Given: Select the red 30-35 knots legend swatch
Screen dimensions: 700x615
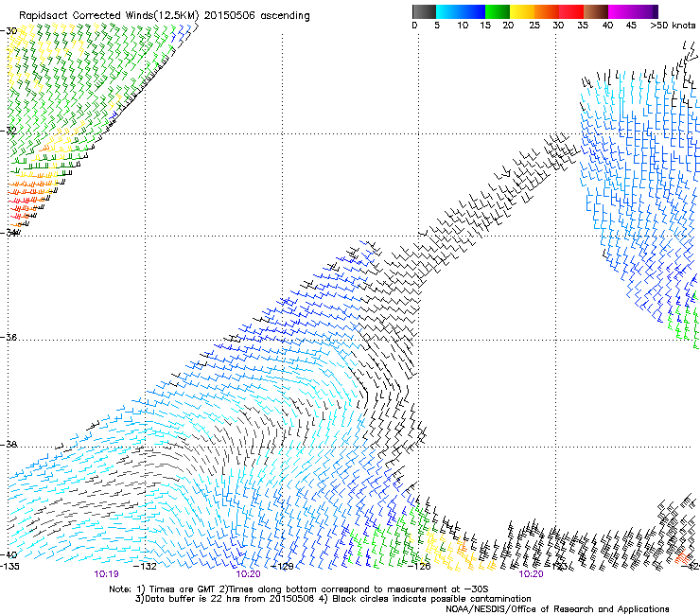Looking at the screenshot, I should coord(571,11).
